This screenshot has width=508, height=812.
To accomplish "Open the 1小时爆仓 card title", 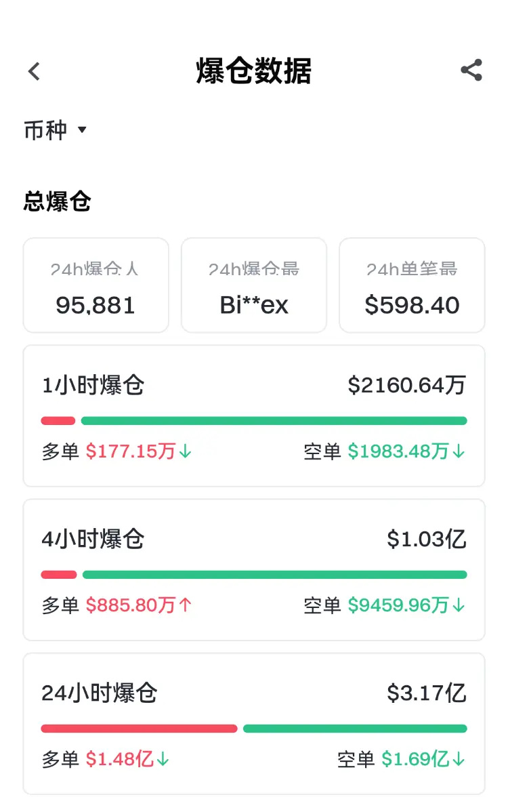I will (x=93, y=386).
